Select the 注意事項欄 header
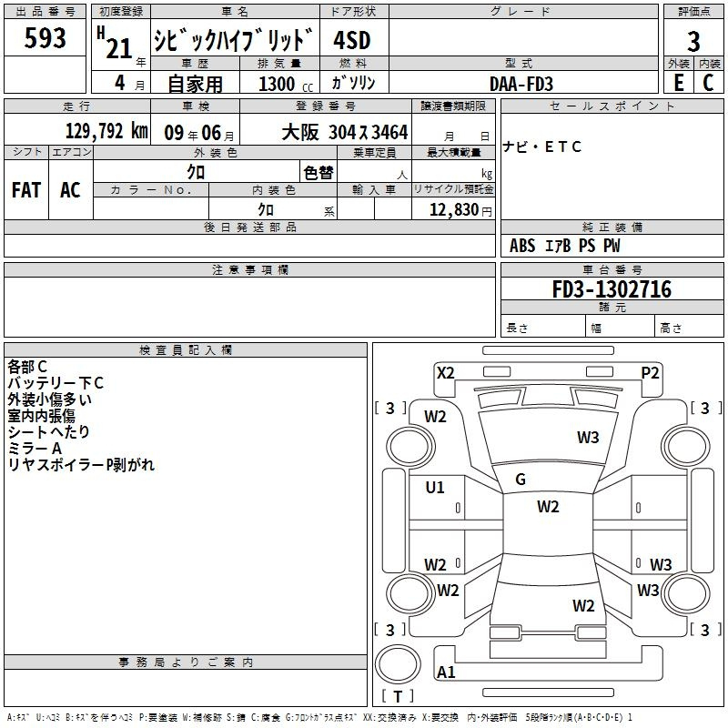 [x=250, y=270]
